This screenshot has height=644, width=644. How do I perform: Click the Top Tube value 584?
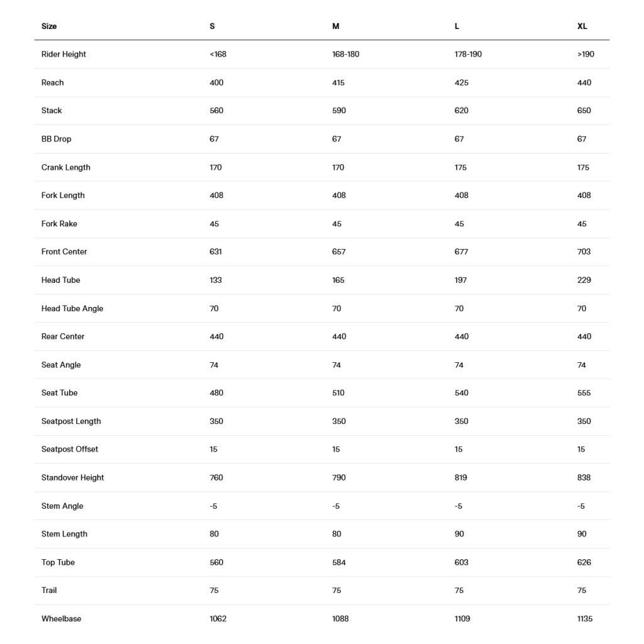(x=339, y=562)
